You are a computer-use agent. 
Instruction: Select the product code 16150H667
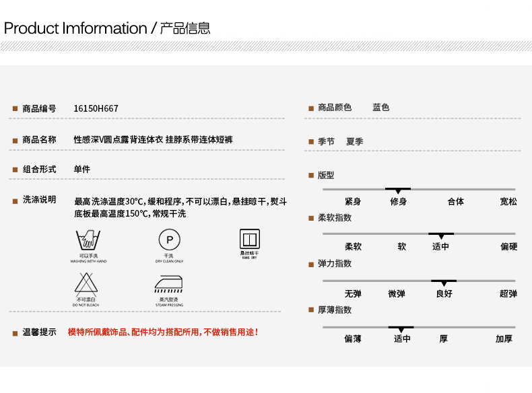click(96, 108)
